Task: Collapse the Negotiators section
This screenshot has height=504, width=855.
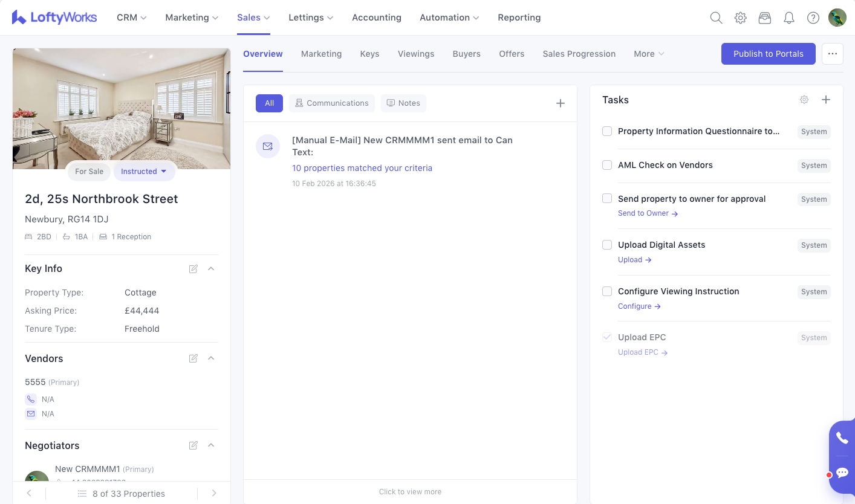Action: pos(211,445)
